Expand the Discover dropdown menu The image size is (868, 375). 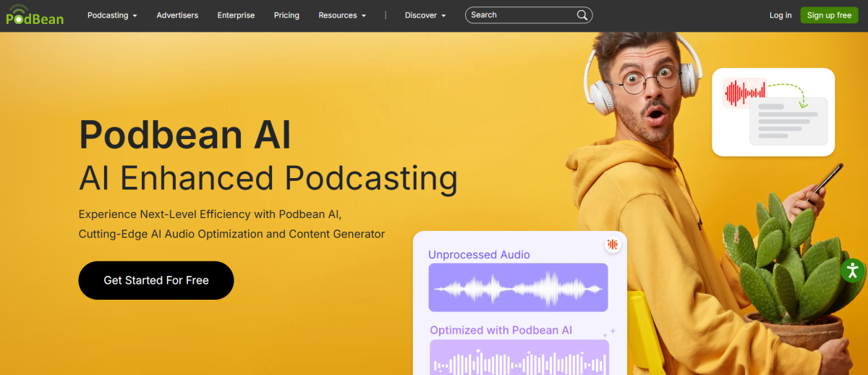425,15
